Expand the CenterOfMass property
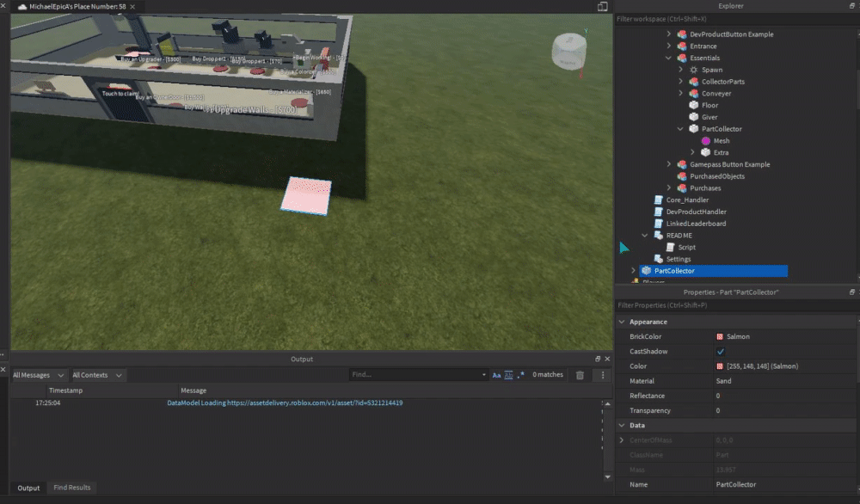 pos(622,440)
